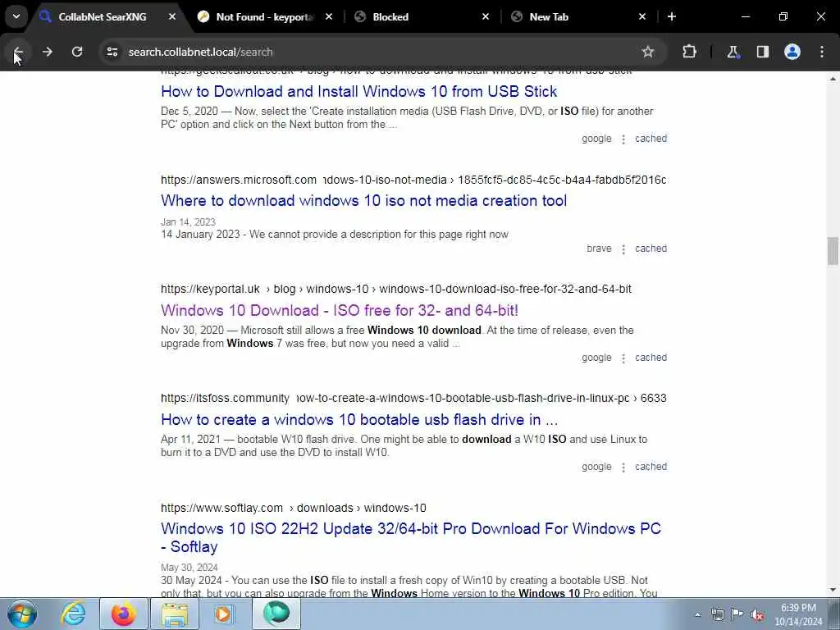
Task: Click the https://www.softlay.com URL text
Action: point(221,508)
